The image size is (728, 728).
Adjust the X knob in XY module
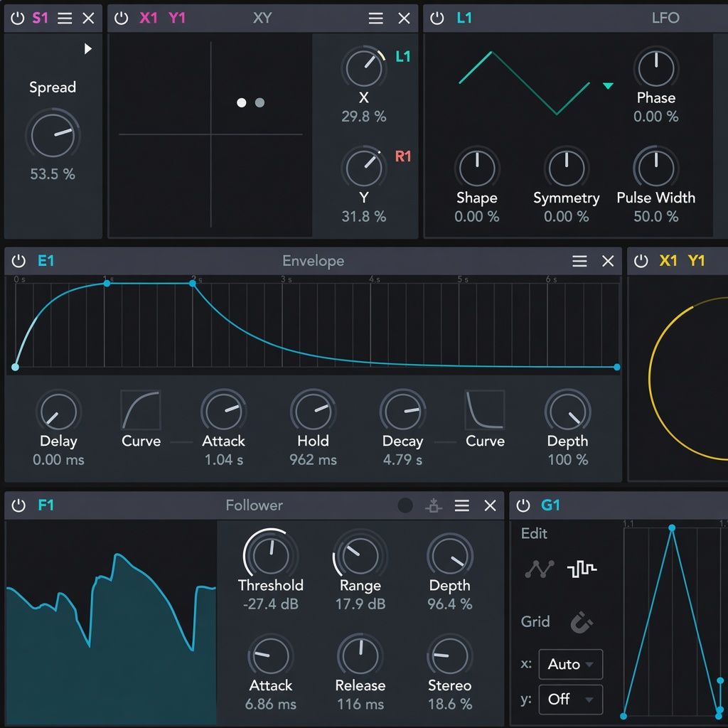pyautogui.click(x=364, y=68)
